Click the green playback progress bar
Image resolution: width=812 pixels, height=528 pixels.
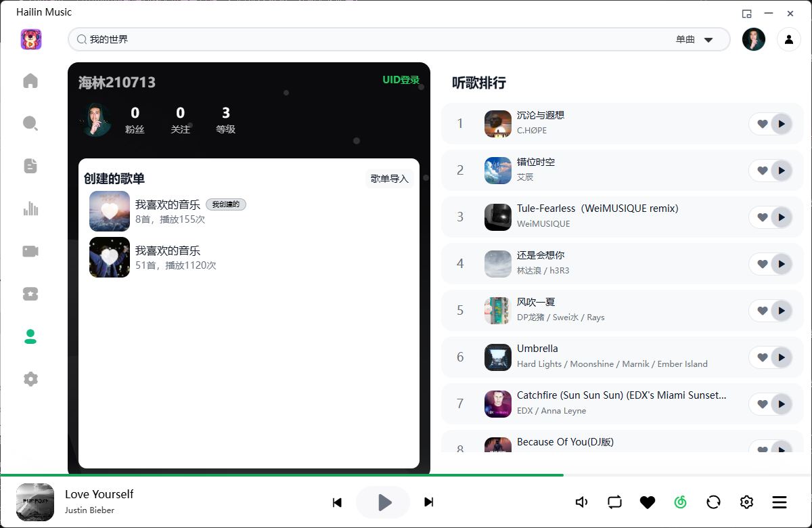[x=281, y=475]
